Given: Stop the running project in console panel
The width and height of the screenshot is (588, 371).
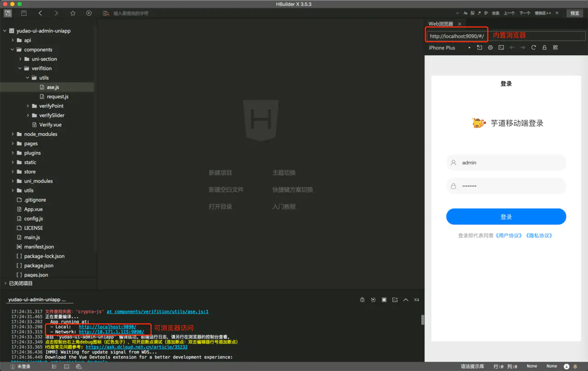Looking at the screenshot, I should pyautogui.click(x=384, y=300).
